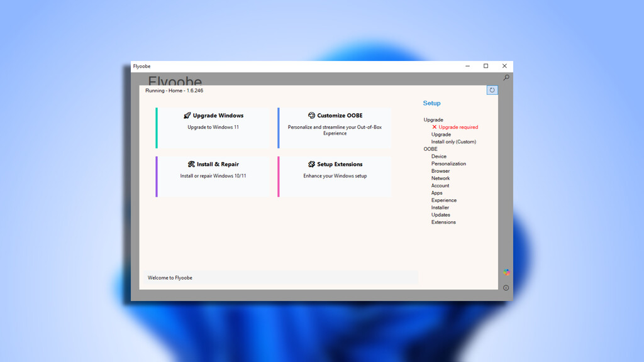Screen dimensions: 644x362
Task: Open the Account setup page
Action: tap(440, 186)
